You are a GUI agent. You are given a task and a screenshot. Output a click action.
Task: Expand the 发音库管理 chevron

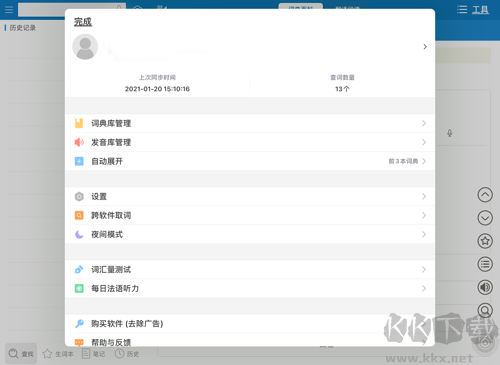424,142
